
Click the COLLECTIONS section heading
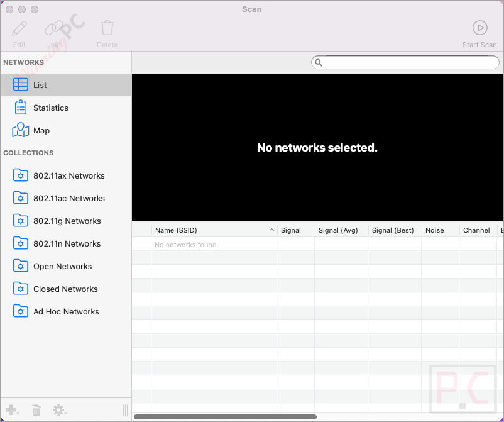(28, 153)
